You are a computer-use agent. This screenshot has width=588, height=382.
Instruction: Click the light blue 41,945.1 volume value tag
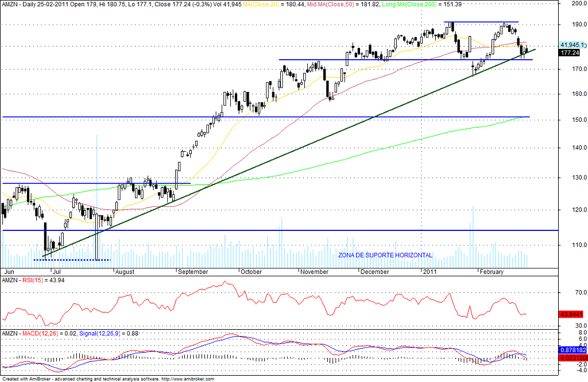coord(572,45)
